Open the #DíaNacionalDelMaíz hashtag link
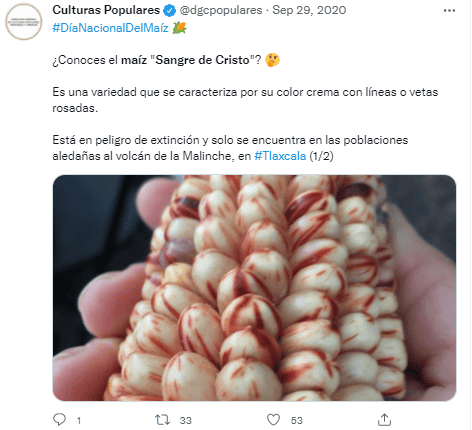The height and width of the screenshot is (430, 472). click(110, 28)
